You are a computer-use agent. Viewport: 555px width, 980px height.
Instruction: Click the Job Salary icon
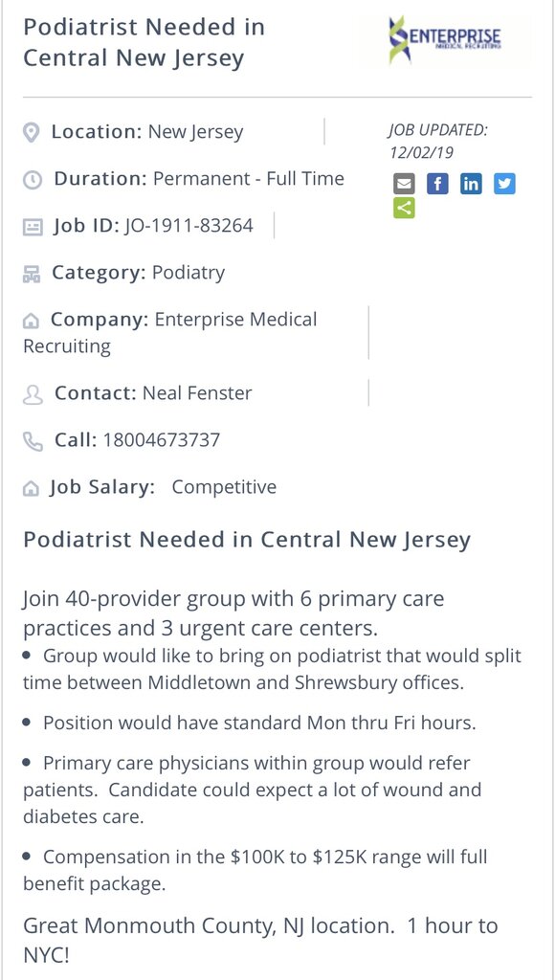coord(31,489)
